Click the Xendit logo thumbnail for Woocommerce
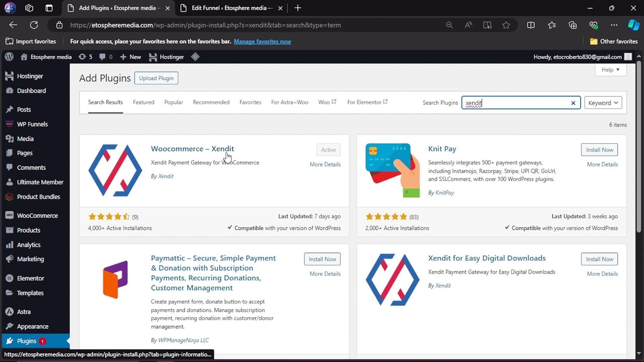Image resolution: width=644 pixels, height=362 pixels. [x=115, y=170]
